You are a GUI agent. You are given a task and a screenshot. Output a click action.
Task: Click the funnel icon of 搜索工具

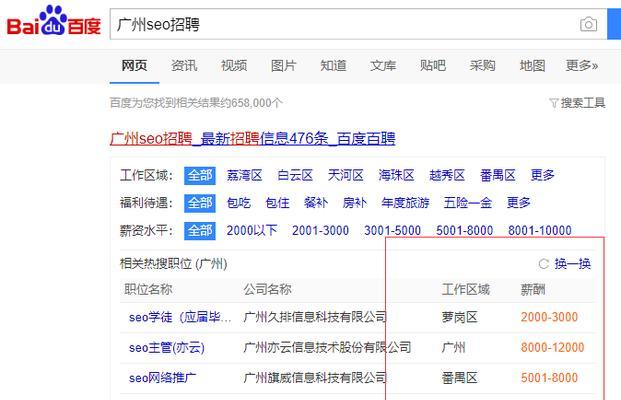coord(554,103)
